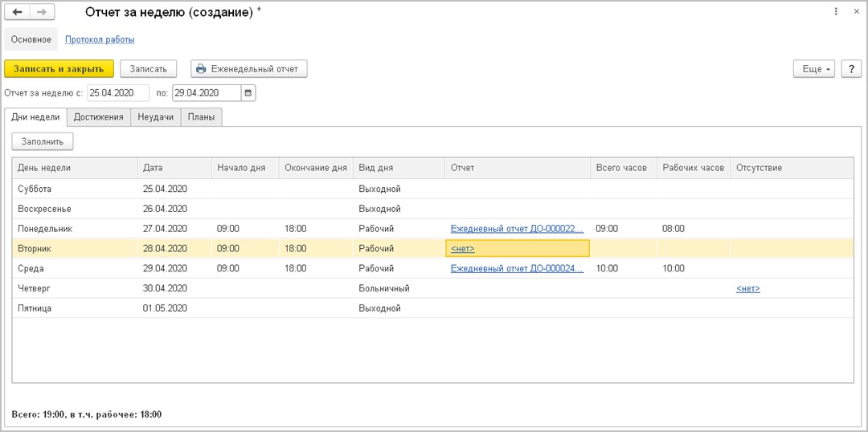Click the <нет> absence link for Четверг
Viewport: 868px width, 432px height.
[x=747, y=289]
